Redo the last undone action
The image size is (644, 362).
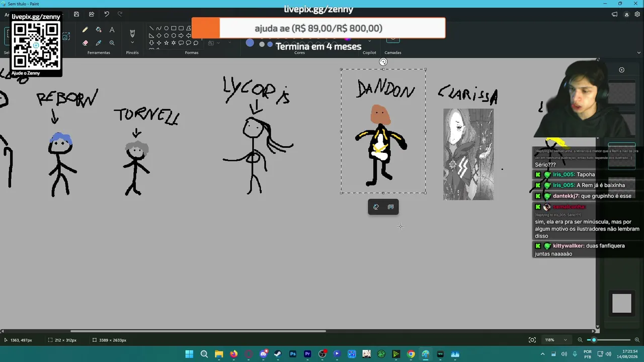coord(120,14)
